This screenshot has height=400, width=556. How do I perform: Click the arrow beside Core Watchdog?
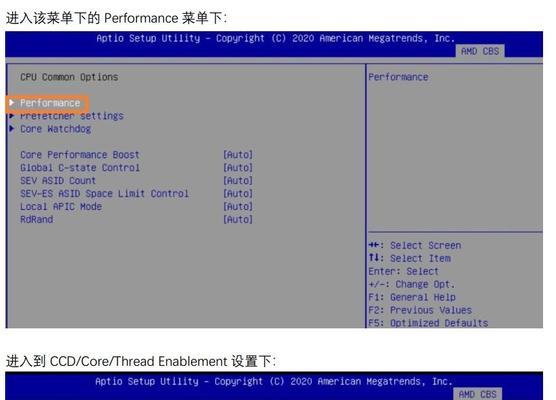point(12,128)
